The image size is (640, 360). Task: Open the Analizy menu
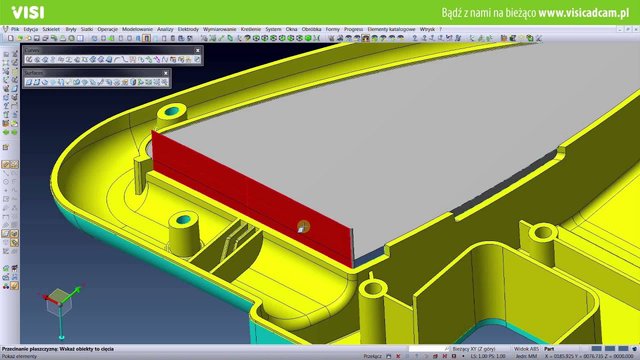165,29
